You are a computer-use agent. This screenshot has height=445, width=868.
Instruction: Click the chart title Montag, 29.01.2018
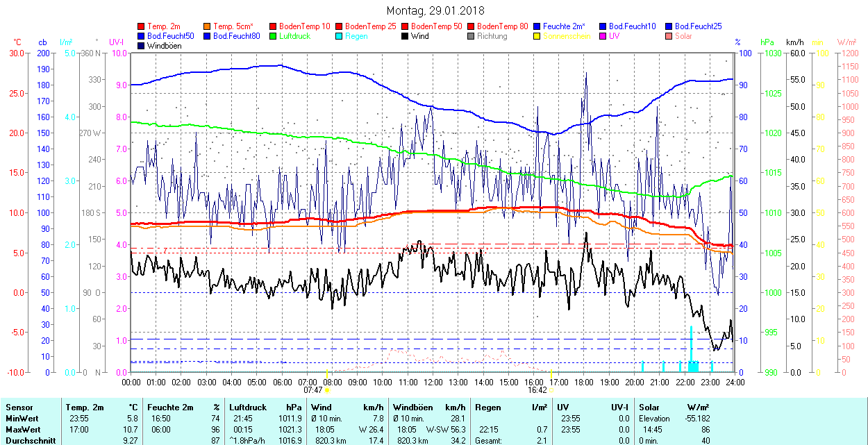(435, 10)
